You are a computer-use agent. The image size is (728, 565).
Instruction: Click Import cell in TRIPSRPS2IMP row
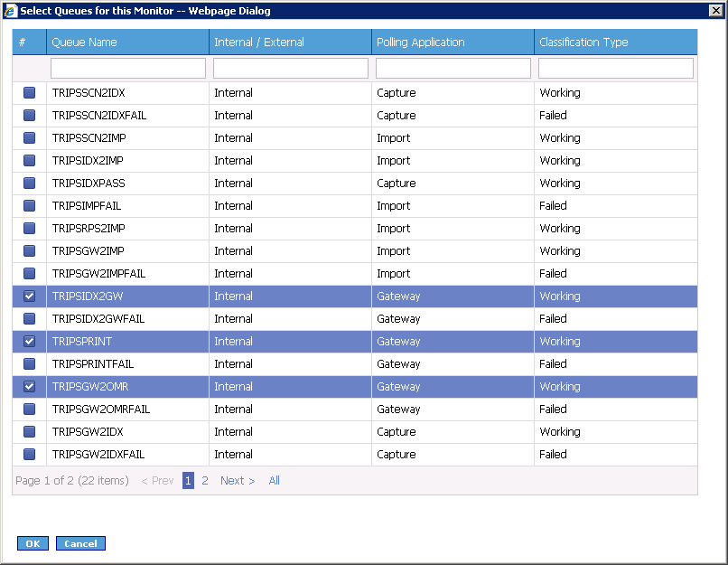(453, 229)
